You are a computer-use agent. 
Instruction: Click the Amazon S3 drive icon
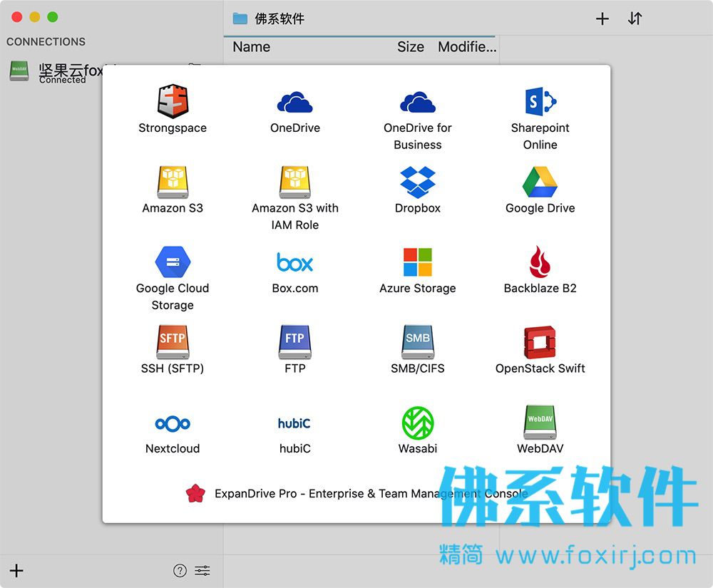173,182
